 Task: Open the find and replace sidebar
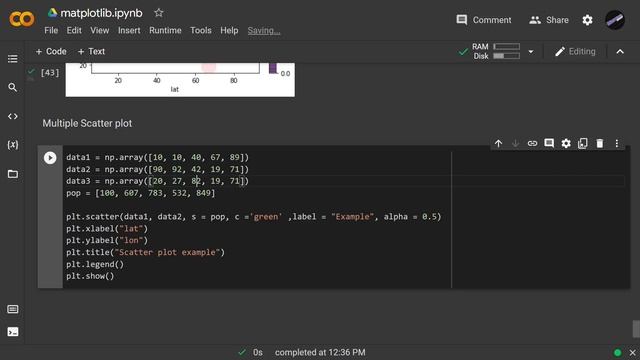[13, 87]
